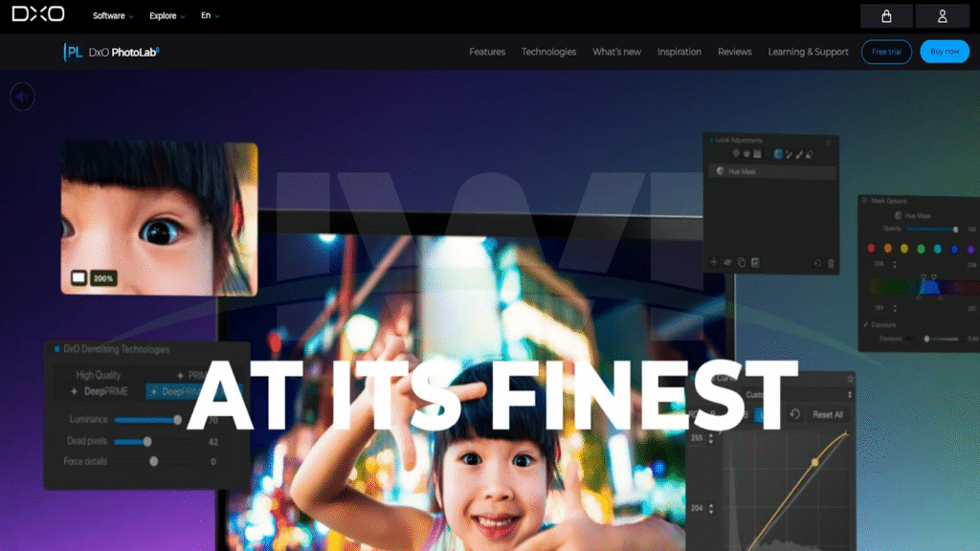Click plus icon in Local Adjustments panel
Screen dimensions: 980x551
pos(713,262)
